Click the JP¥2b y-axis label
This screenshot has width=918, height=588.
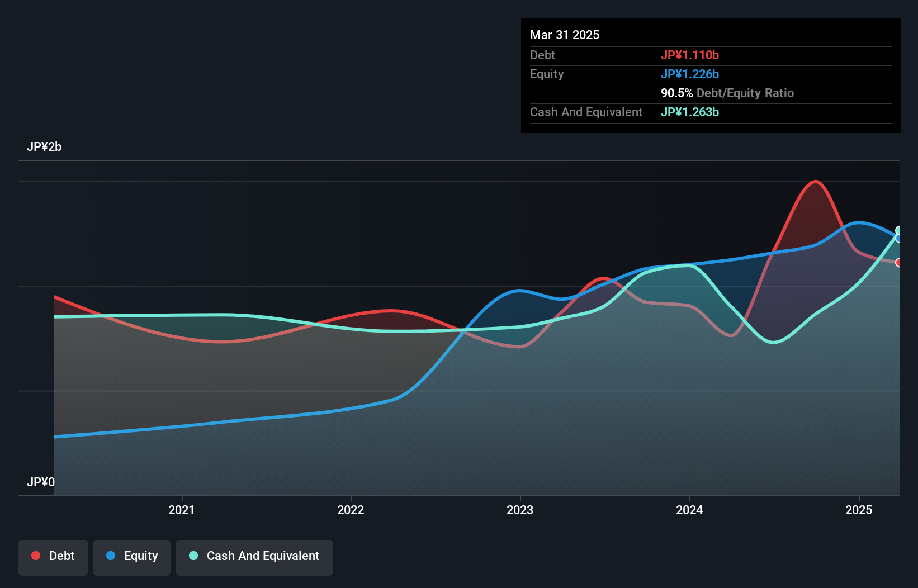[44, 146]
